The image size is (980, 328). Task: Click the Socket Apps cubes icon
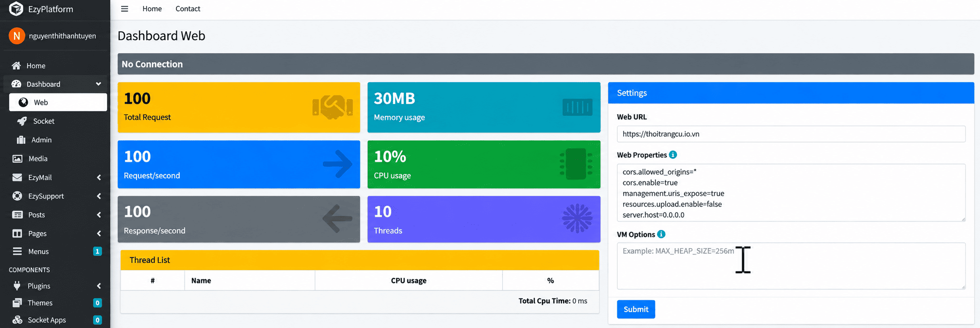coord(17,320)
